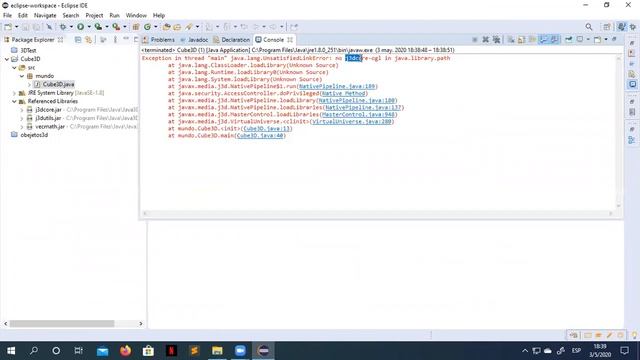This screenshot has width=640, height=360.
Task: Toggle Show Console on standard output change
Action: (543, 40)
